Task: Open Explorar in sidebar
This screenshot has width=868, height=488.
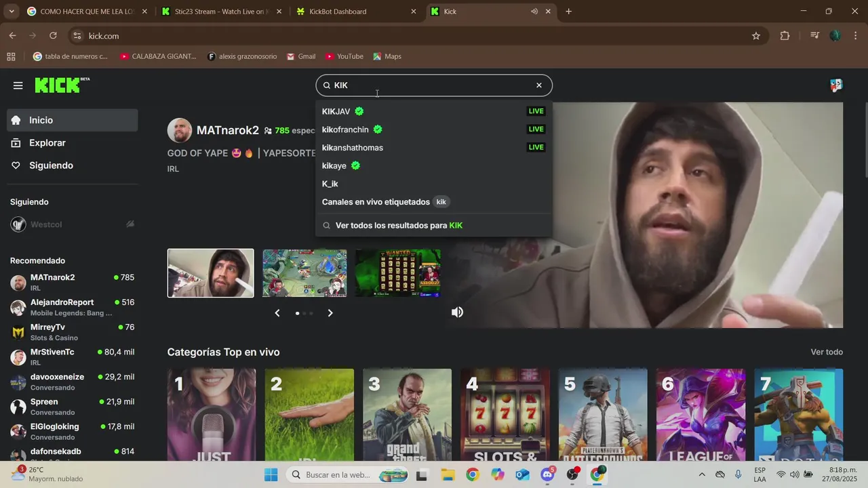Action: coord(73,143)
